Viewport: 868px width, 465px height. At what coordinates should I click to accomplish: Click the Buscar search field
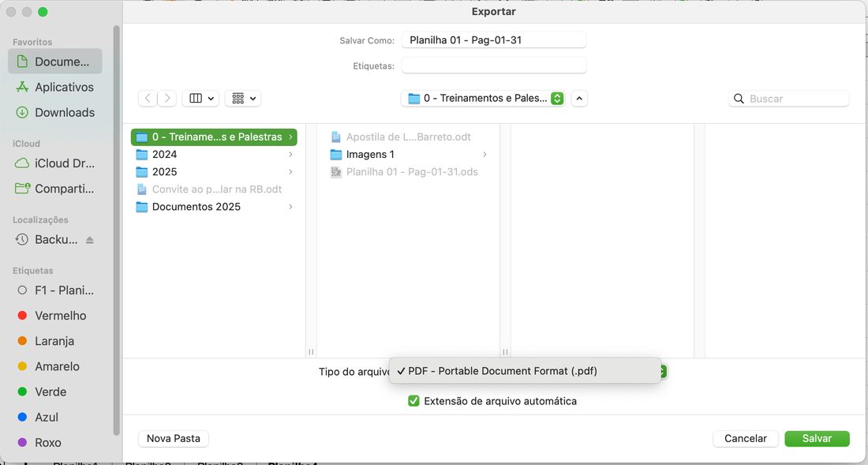(x=789, y=99)
